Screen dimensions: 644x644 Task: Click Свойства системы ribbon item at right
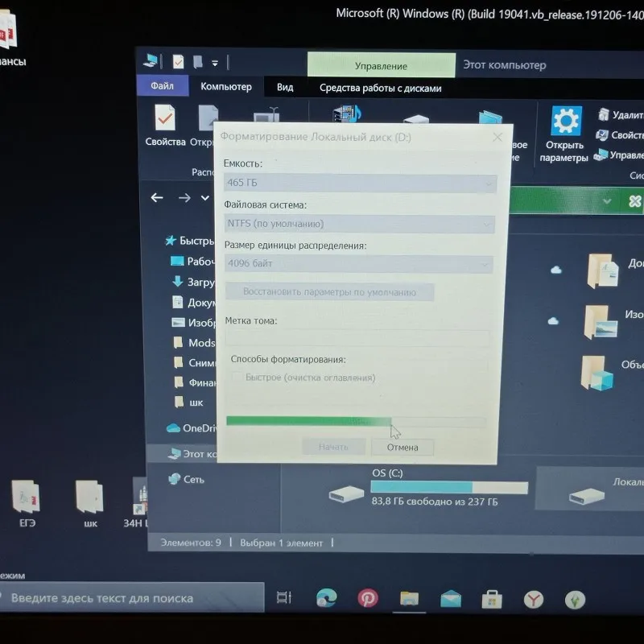tap(620, 134)
